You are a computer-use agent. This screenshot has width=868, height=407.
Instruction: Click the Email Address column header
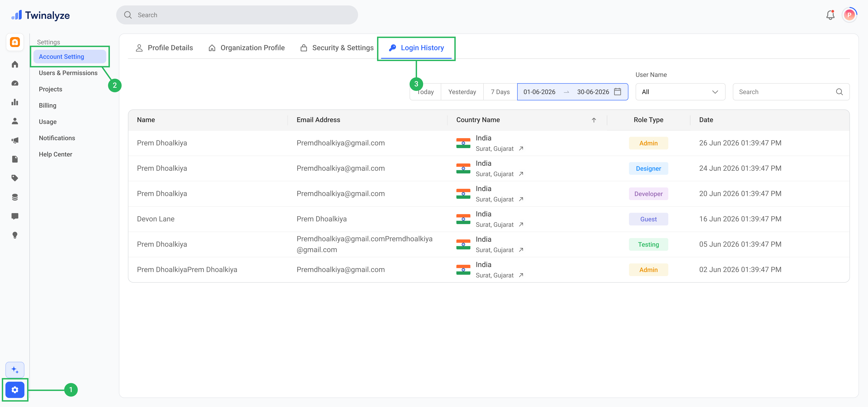pos(318,120)
